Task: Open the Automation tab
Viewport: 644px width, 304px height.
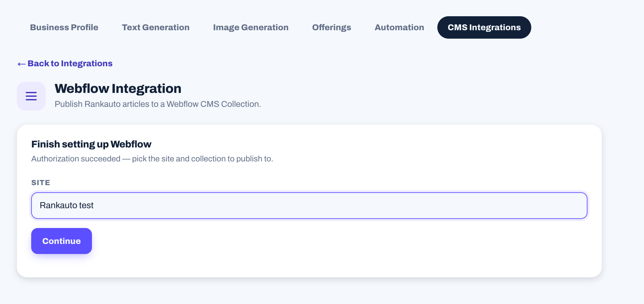Action: [399, 27]
